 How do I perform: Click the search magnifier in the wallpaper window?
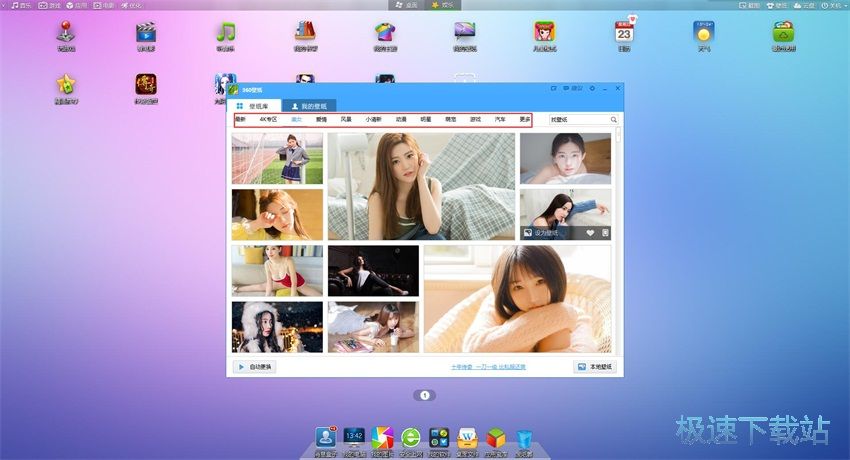point(614,119)
